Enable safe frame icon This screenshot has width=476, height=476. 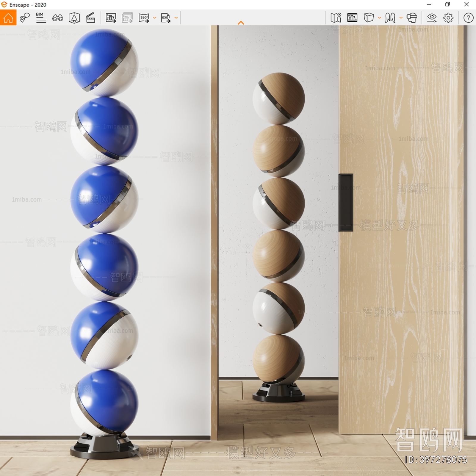coord(352,18)
